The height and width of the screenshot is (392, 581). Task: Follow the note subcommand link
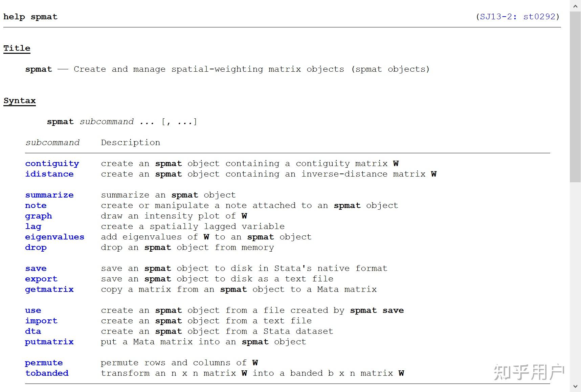point(36,206)
